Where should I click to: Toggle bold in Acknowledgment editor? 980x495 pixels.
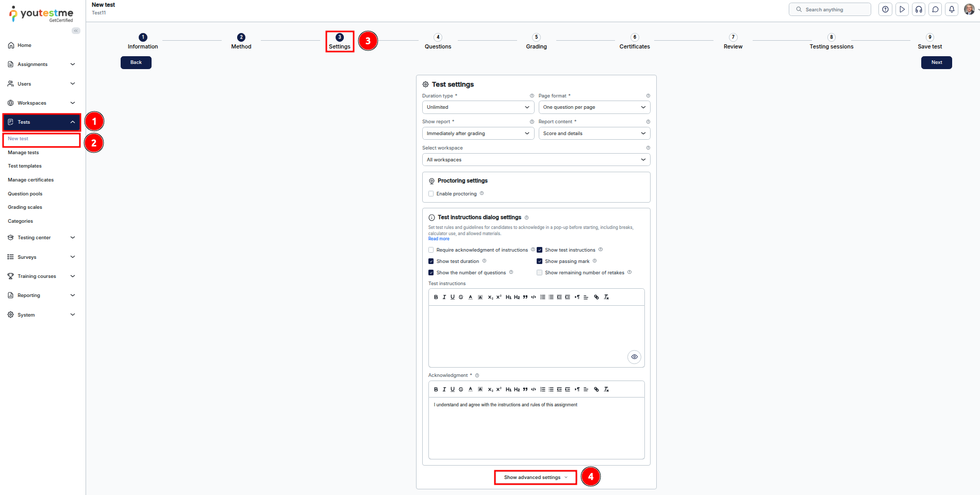[x=436, y=389]
